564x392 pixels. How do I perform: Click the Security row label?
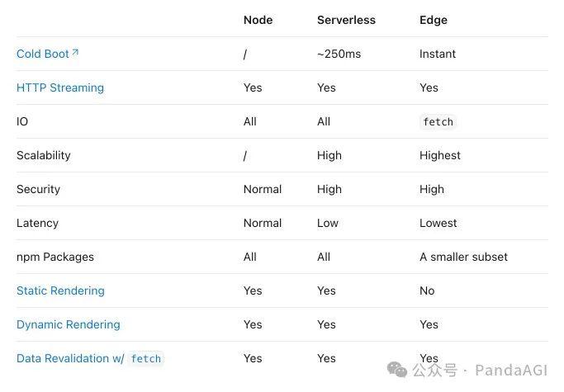point(38,189)
